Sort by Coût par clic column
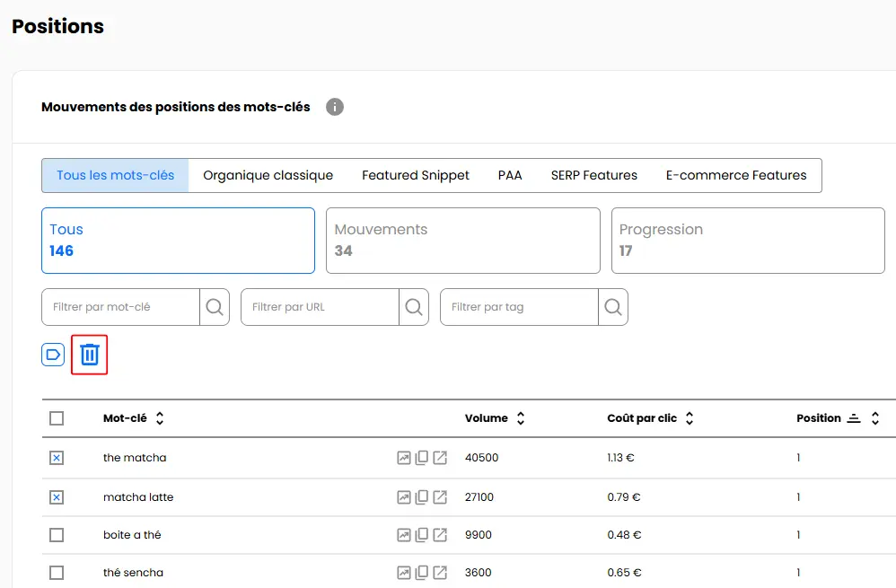Viewport: 896px width, 588px height. [690, 418]
